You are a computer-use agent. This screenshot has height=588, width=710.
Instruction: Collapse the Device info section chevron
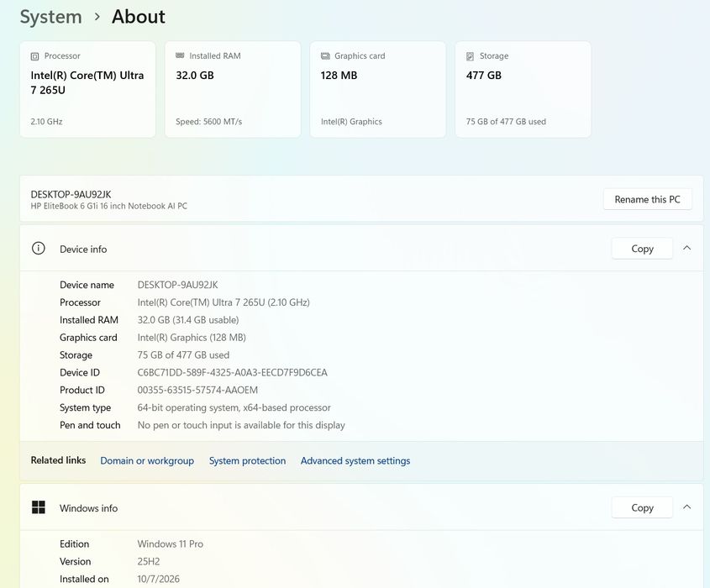[x=687, y=248]
